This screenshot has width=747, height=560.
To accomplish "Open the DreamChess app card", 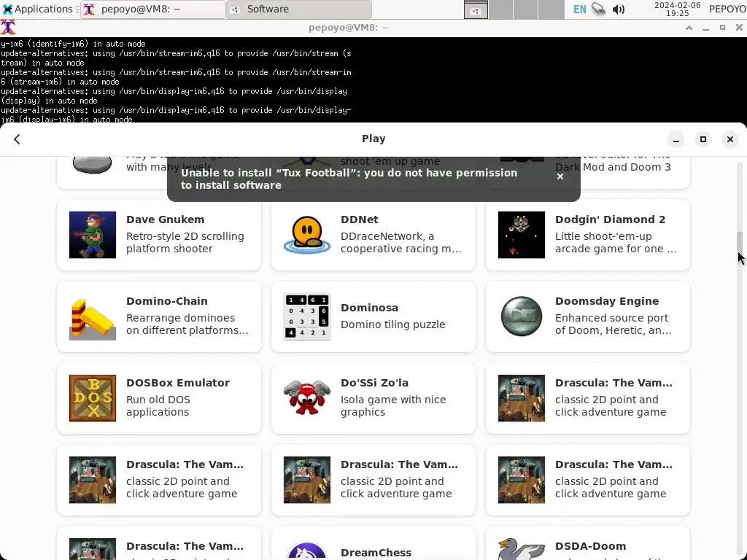I will [373, 542].
